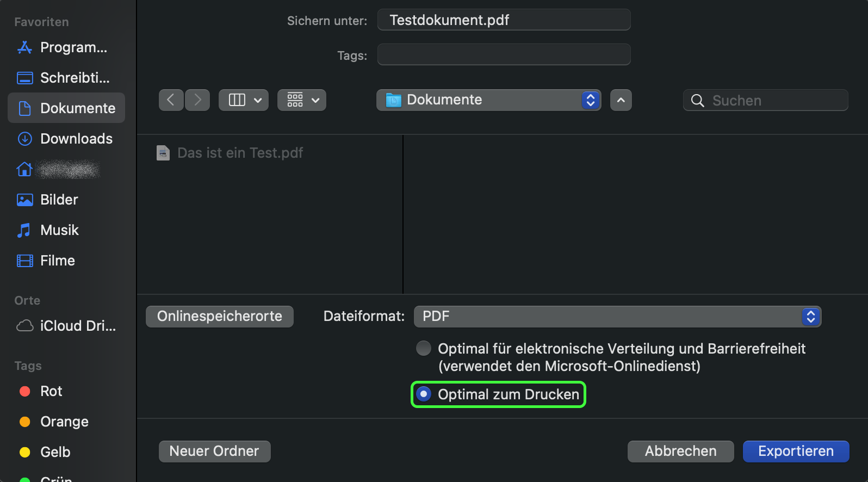Select optimal for electronic distribution option

tap(424, 348)
